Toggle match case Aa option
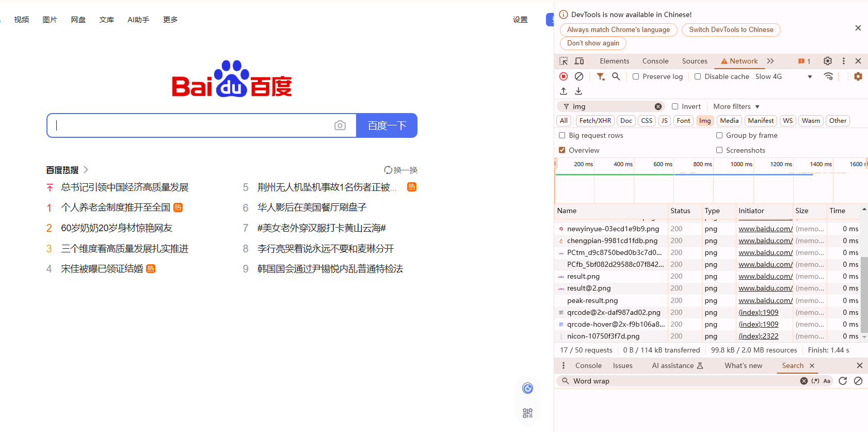This screenshot has height=432, width=868. tap(827, 381)
